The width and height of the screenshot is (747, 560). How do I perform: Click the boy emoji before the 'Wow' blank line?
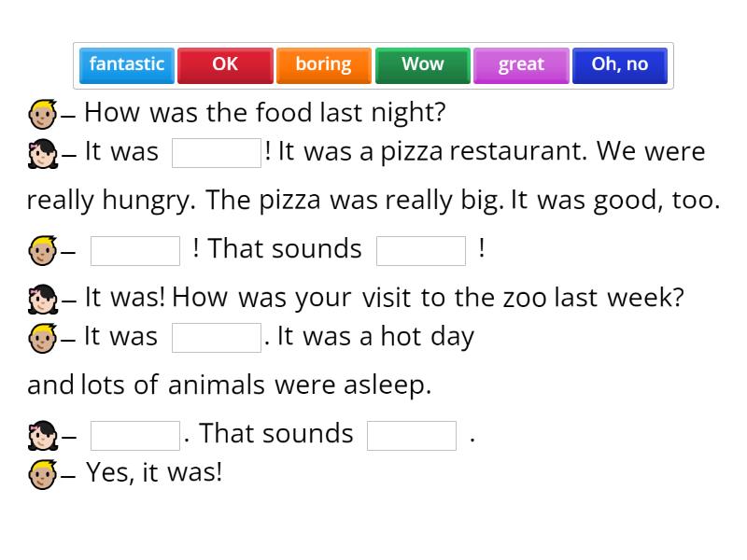coord(43,250)
